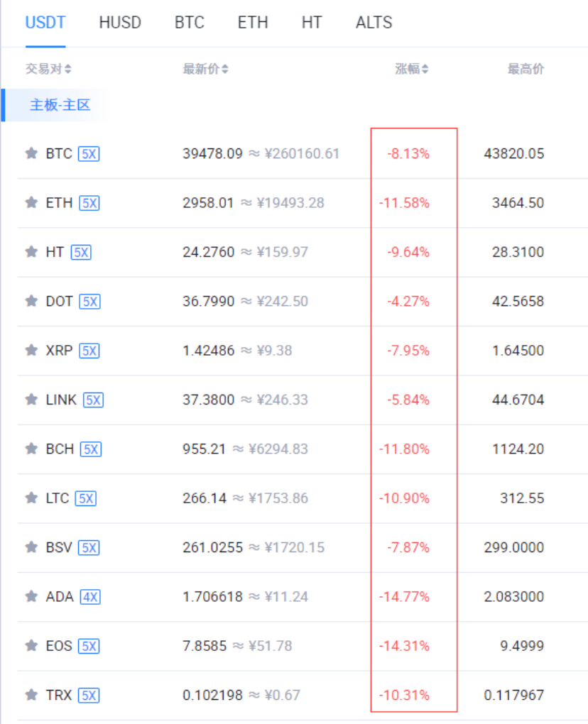This screenshot has width=588, height=724.
Task: Click the 4X leverage badge for ADA
Action: tap(90, 597)
